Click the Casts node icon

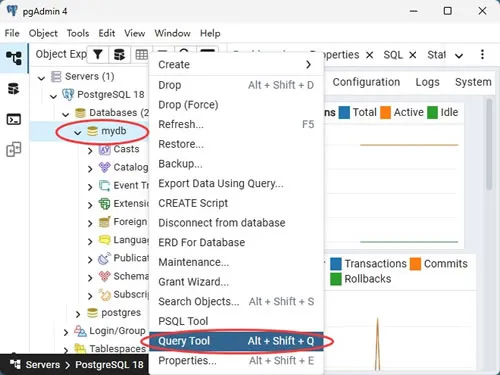(104, 149)
